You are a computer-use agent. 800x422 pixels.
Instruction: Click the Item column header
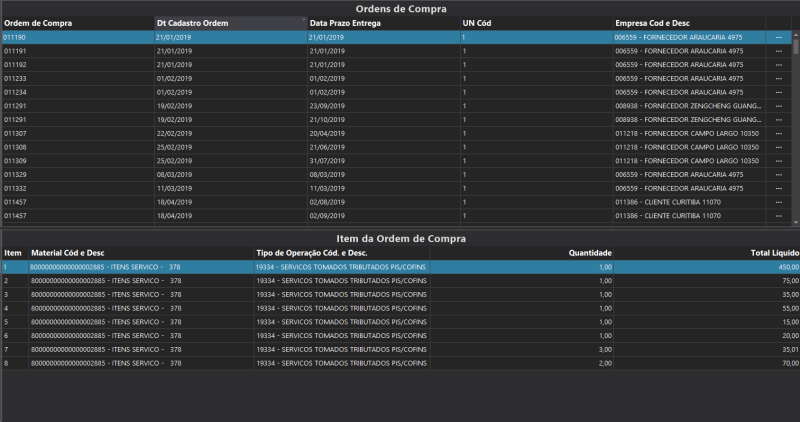click(15, 253)
